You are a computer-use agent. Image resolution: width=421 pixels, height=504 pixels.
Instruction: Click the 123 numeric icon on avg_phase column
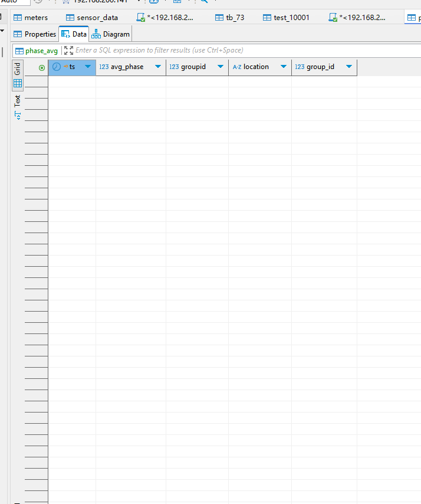point(104,67)
